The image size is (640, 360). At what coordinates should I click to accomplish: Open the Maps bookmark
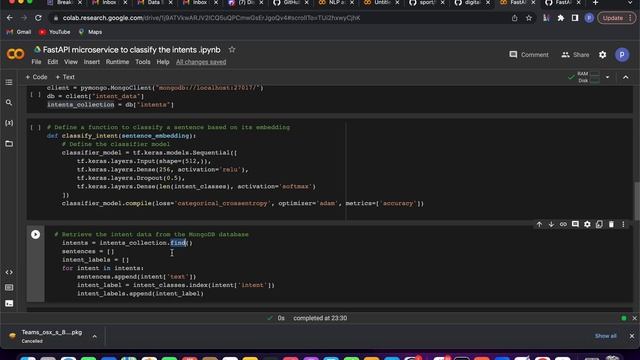(90, 32)
